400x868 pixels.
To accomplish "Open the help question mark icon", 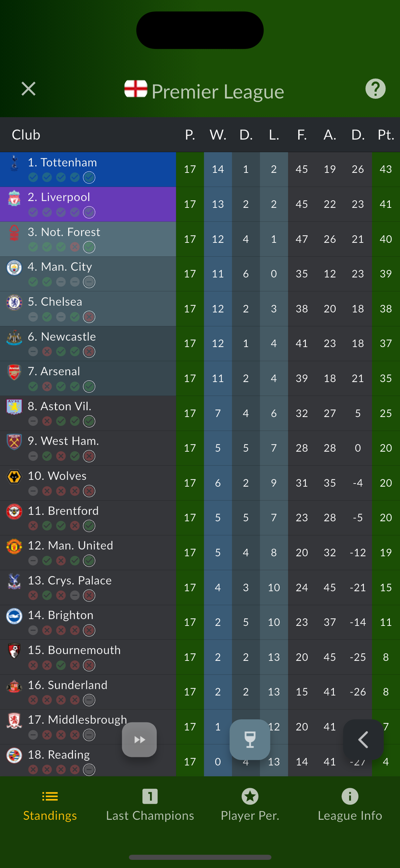I will (x=375, y=89).
